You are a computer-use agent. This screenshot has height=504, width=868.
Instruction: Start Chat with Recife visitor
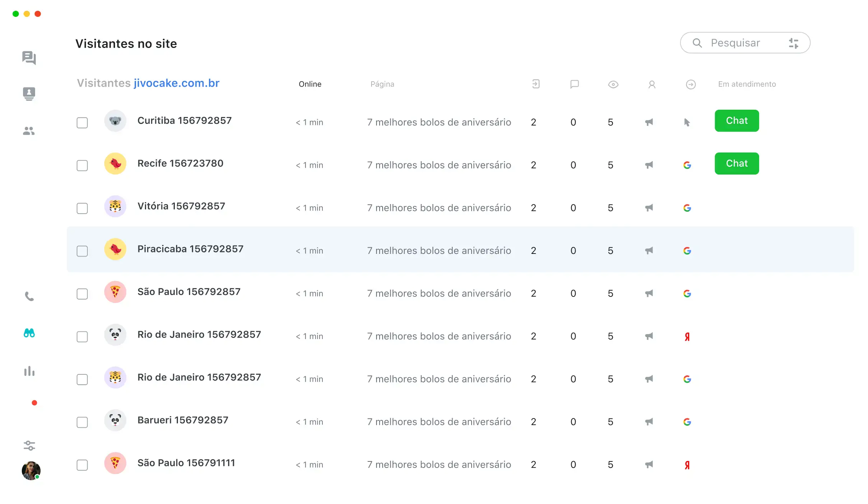pos(736,164)
